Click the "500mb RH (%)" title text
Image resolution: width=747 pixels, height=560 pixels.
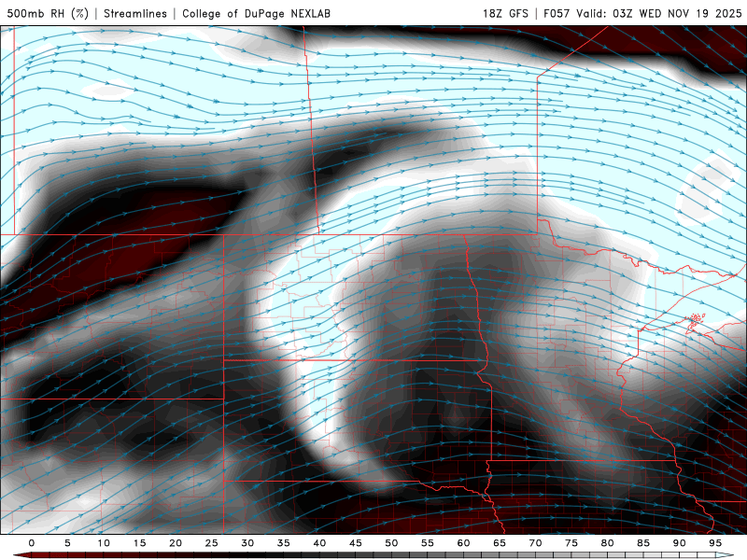pyautogui.click(x=48, y=13)
